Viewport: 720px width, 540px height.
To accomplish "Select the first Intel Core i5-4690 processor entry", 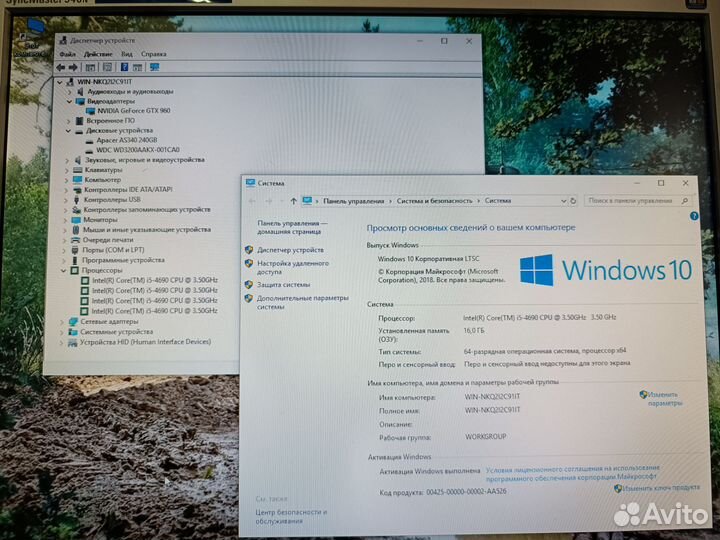I will [155, 280].
